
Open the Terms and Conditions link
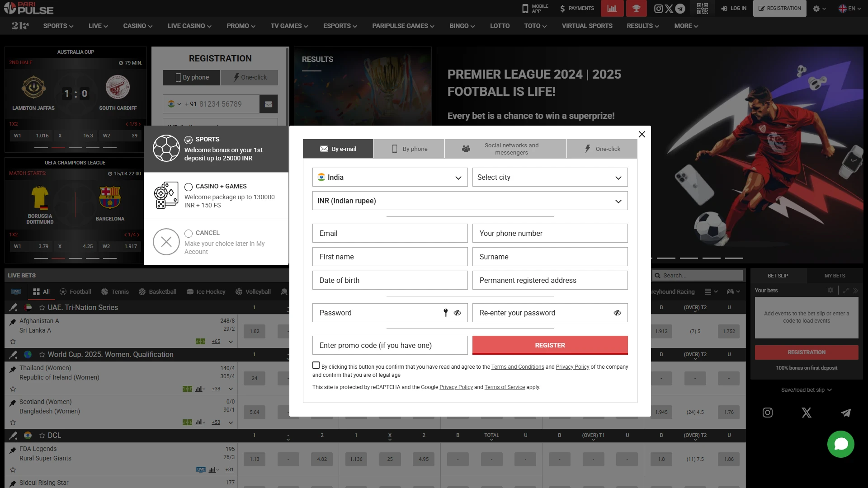pyautogui.click(x=518, y=366)
